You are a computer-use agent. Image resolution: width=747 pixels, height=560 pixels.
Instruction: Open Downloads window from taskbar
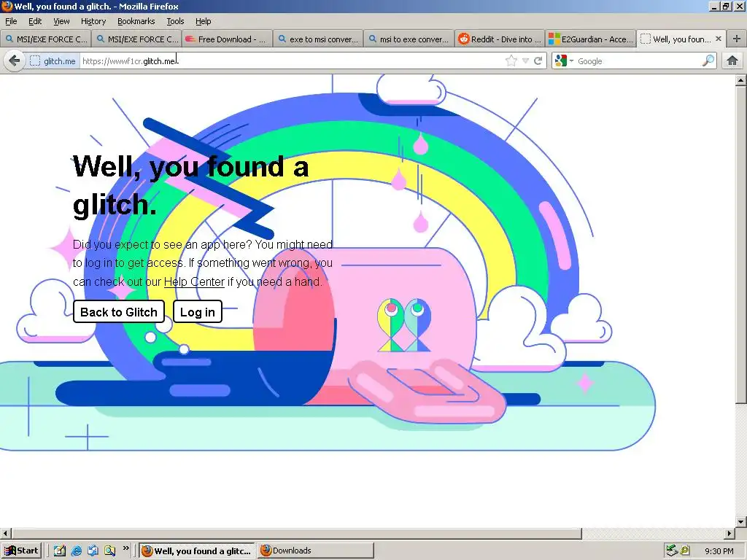pos(316,551)
